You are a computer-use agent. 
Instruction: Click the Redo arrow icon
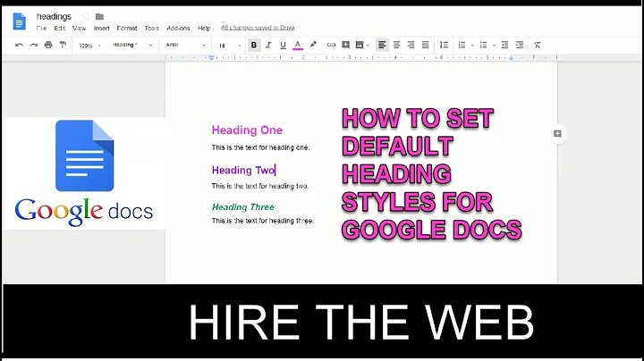coord(34,45)
